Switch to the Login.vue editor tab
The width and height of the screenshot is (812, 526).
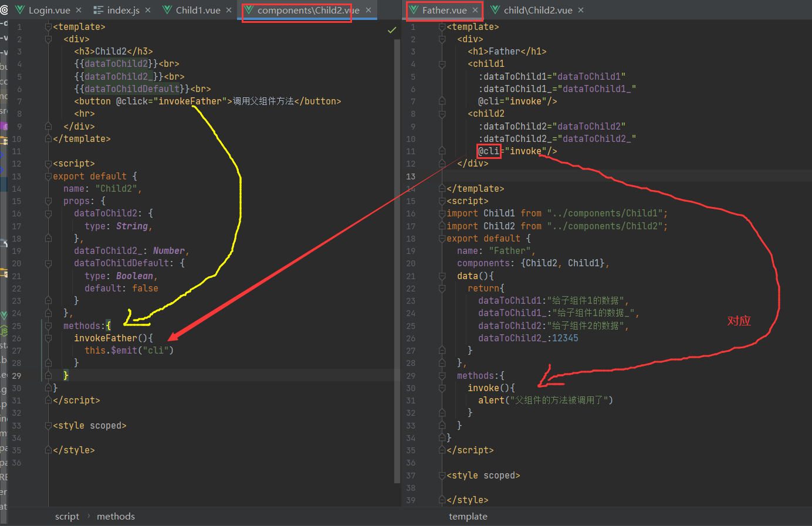pyautogui.click(x=49, y=10)
